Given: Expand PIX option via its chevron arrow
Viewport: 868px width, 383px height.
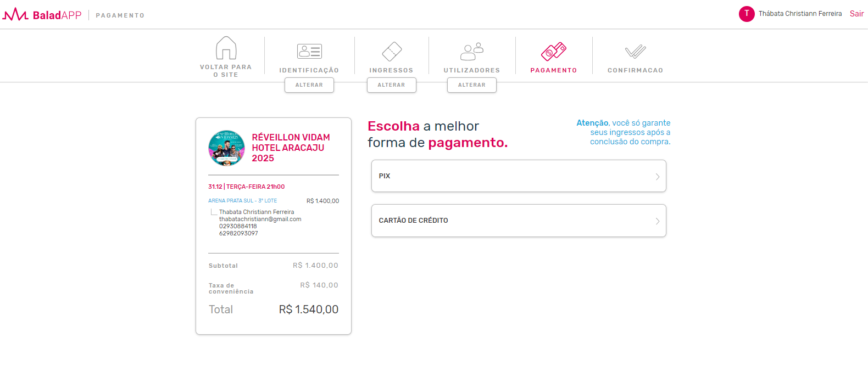Looking at the screenshot, I should pyautogui.click(x=657, y=177).
